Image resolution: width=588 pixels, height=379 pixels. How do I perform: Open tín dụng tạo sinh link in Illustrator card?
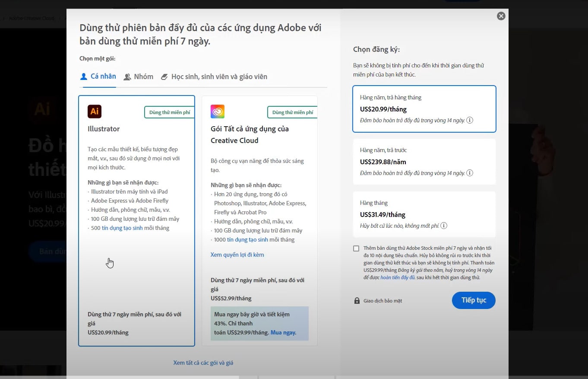122,228
